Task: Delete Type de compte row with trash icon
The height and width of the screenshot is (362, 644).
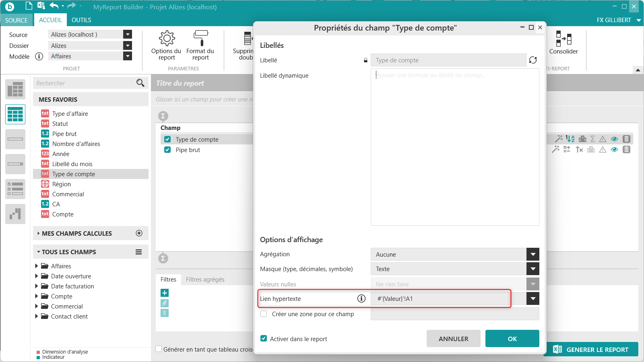Action: point(626,139)
